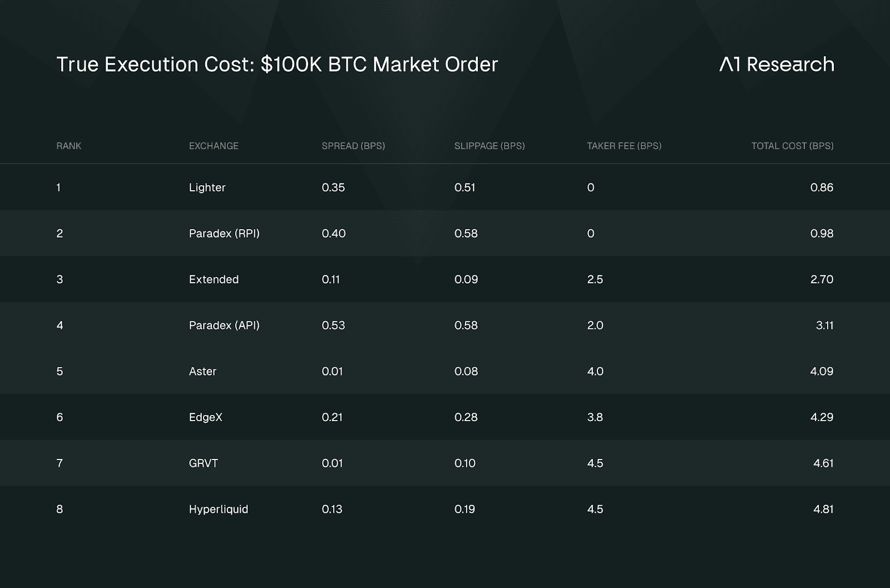Image resolution: width=890 pixels, height=588 pixels.
Task: Select the EdgeX exchange name
Action: click(x=205, y=417)
